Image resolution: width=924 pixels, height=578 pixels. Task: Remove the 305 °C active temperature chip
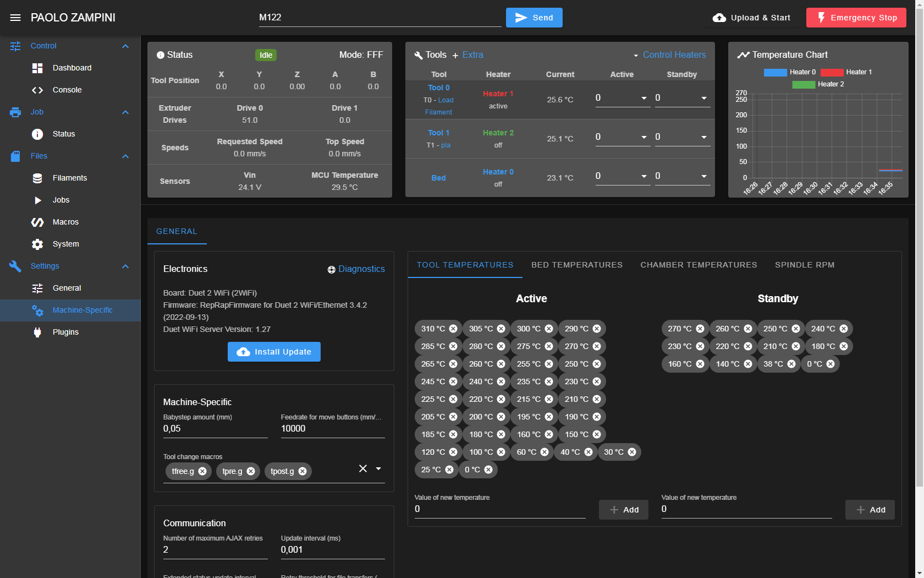[501, 329]
